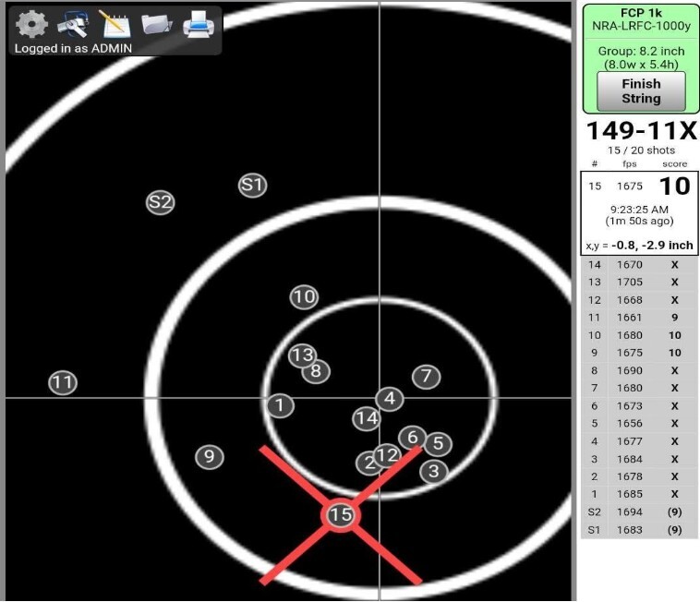Select sighter S1 row in score list
700x602 pixels.
coord(640,529)
